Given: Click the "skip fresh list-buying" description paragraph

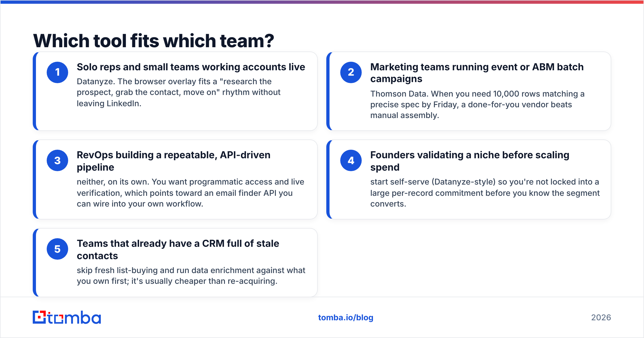Looking at the screenshot, I should (191, 276).
